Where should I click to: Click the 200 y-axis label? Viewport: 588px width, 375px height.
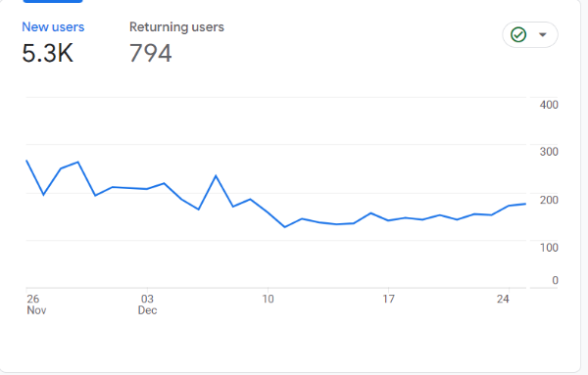click(x=549, y=200)
